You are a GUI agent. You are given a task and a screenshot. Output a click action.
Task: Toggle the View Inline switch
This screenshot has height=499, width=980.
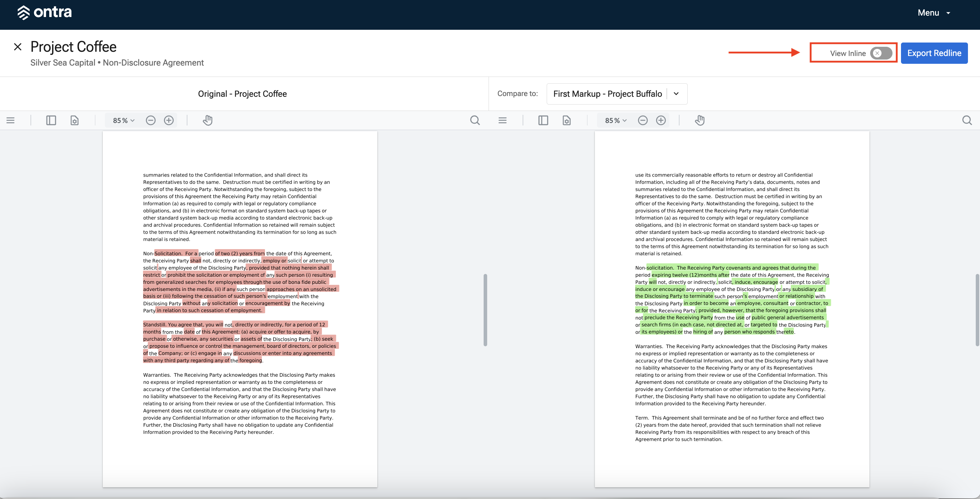tap(881, 53)
